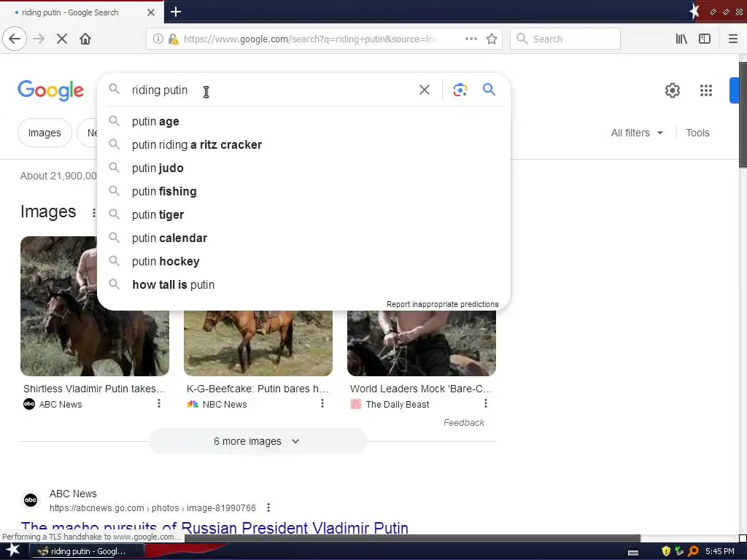Click the Google logo

click(x=51, y=90)
